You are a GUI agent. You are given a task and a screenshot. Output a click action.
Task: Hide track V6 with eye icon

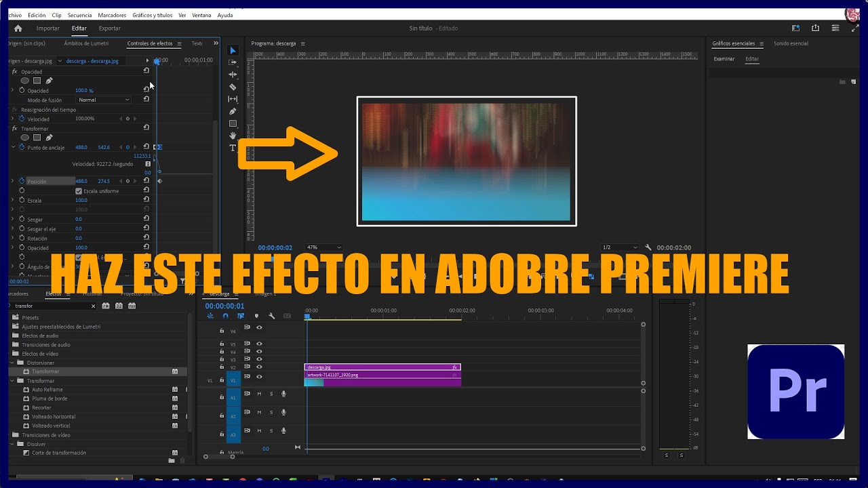[259, 327]
